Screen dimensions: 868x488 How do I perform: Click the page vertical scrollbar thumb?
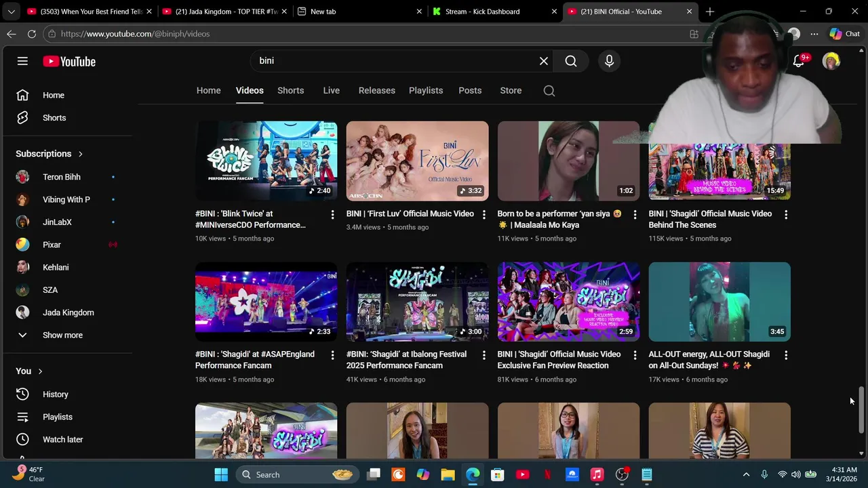861,409
